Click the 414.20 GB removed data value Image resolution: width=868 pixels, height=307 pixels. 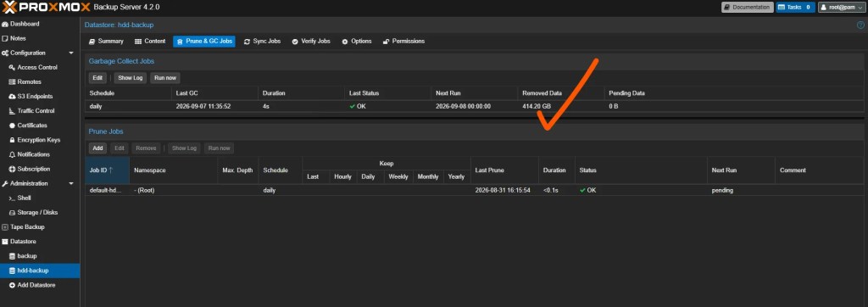(537, 106)
